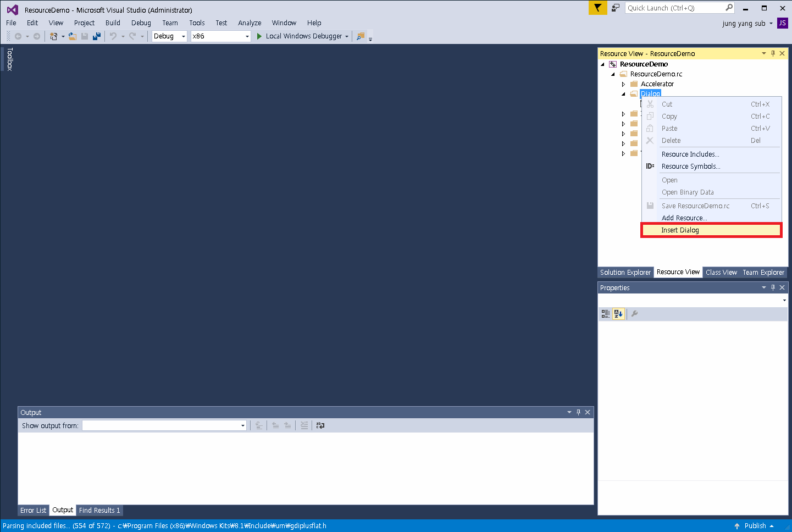Collapse the Dialog folder
792x532 pixels.
[x=623, y=94]
